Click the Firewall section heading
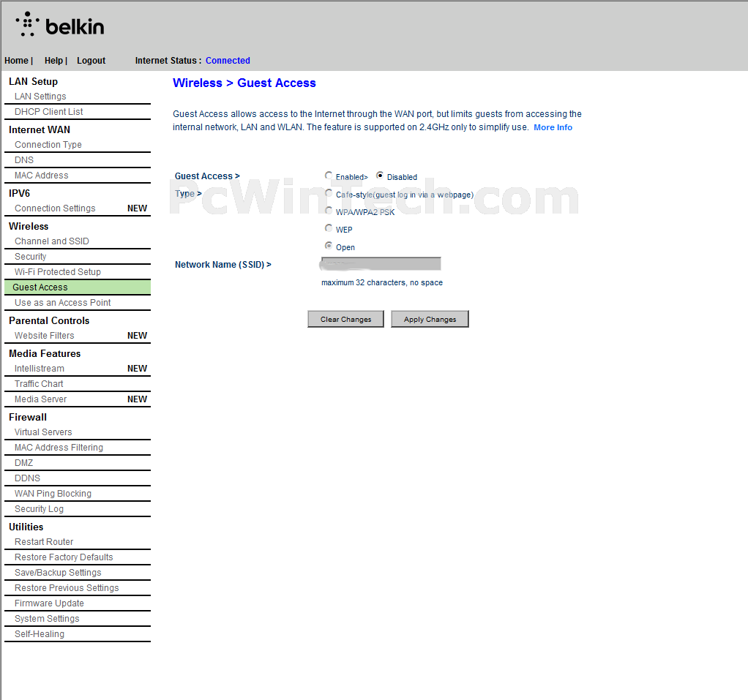Screen dimensions: 748x700 [x=28, y=417]
